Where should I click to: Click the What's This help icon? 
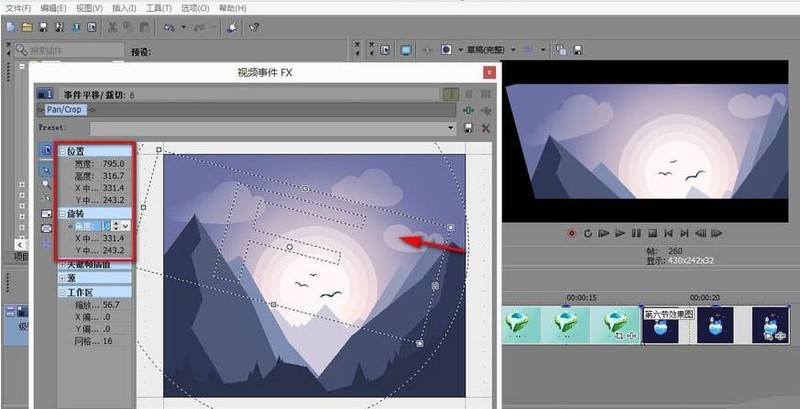[254, 28]
